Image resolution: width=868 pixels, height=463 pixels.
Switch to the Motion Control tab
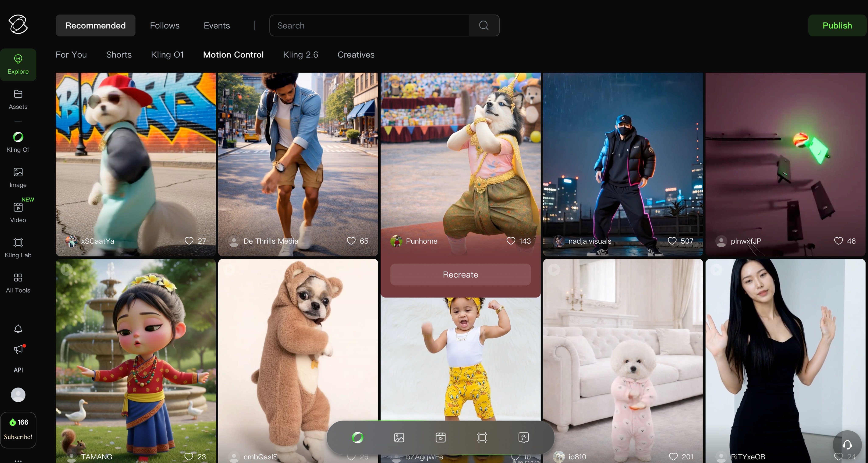click(x=233, y=54)
